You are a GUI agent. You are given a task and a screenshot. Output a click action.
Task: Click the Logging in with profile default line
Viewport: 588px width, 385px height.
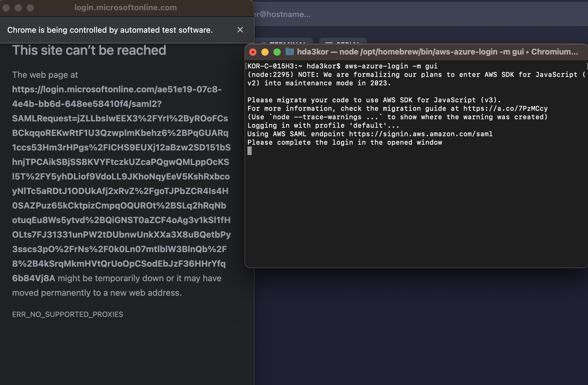(x=323, y=125)
